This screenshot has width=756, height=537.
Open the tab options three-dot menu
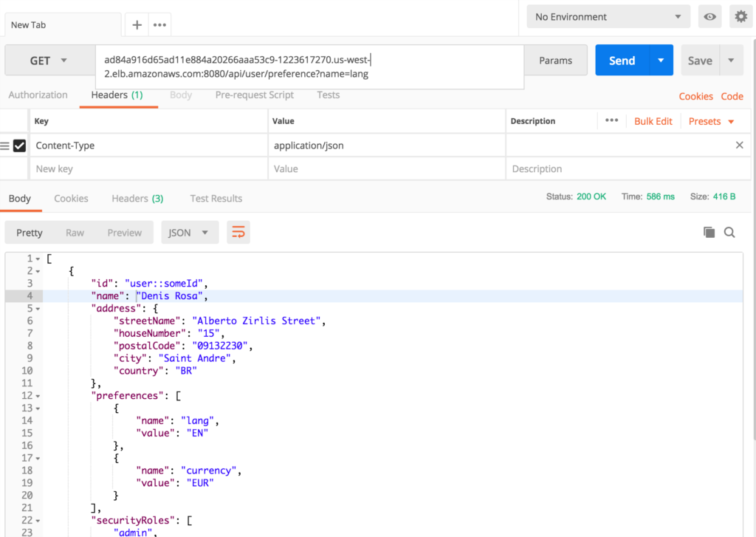click(x=159, y=24)
